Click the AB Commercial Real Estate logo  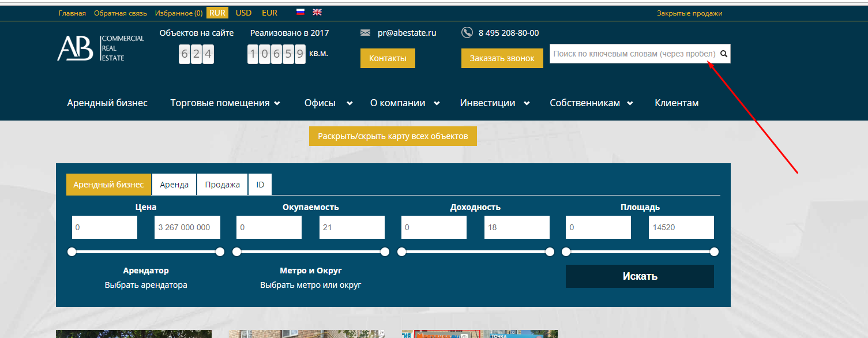pyautogui.click(x=100, y=48)
